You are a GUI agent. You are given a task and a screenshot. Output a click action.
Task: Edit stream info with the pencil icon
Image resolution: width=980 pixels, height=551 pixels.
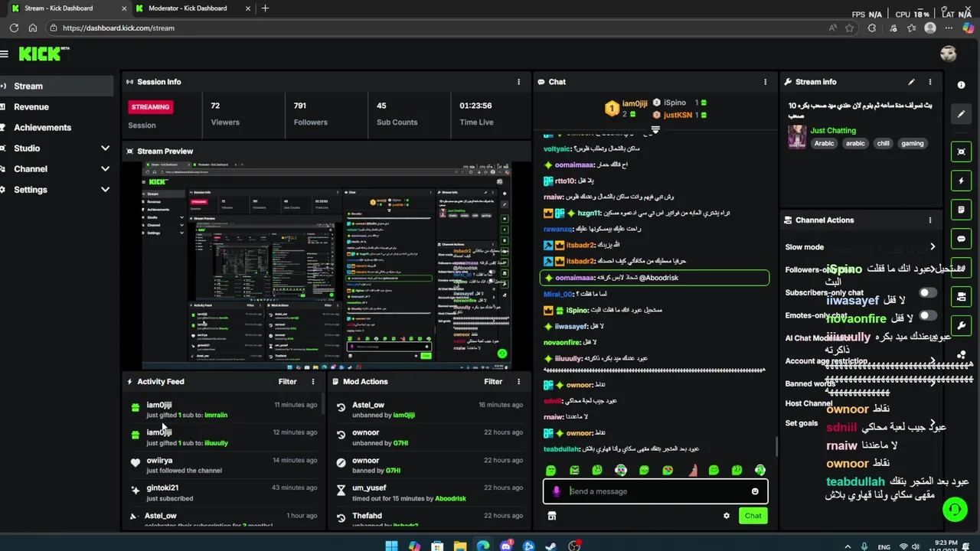(x=911, y=82)
